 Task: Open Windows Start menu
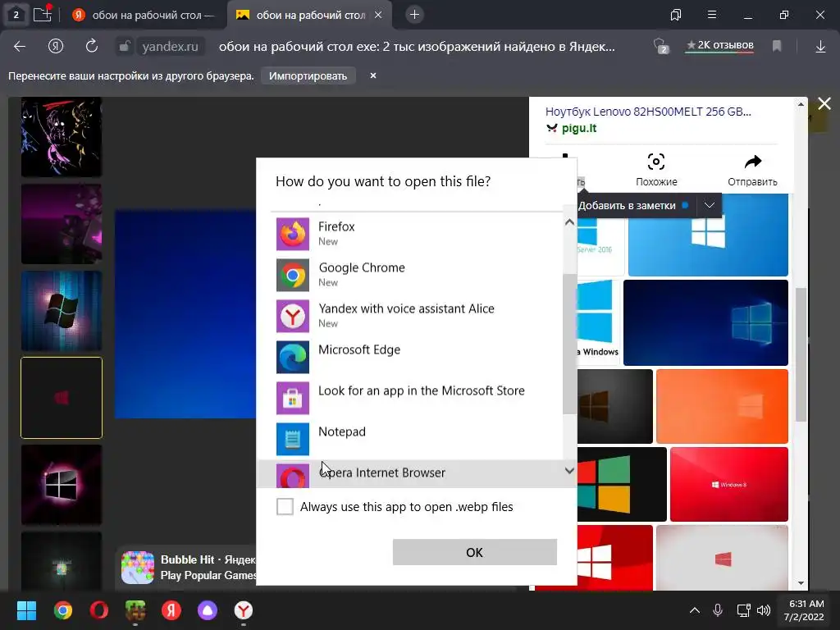pyautogui.click(x=26, y=610)
